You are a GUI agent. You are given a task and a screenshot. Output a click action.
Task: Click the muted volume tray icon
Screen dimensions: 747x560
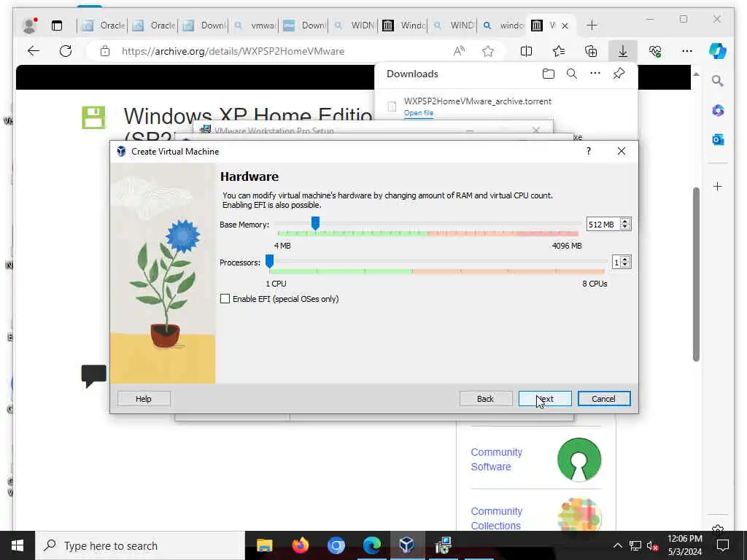[x=653, y=545]
